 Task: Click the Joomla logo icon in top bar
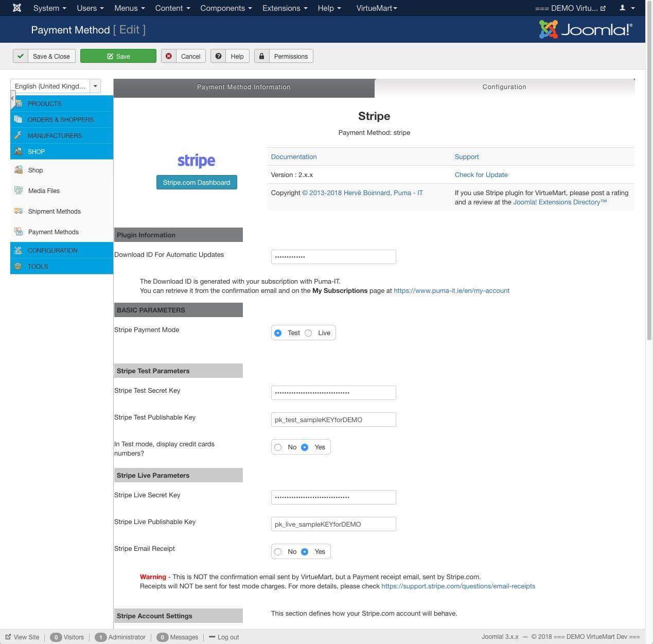[17, 8]
